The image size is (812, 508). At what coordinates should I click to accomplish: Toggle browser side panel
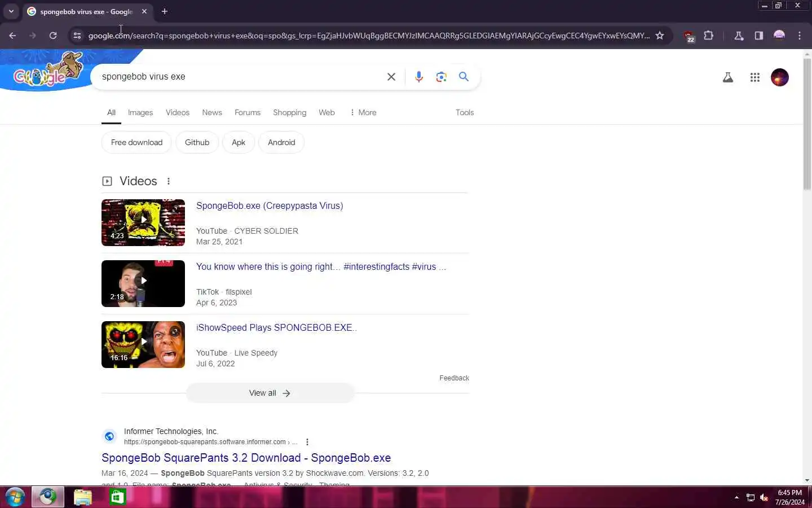point(759,36)
